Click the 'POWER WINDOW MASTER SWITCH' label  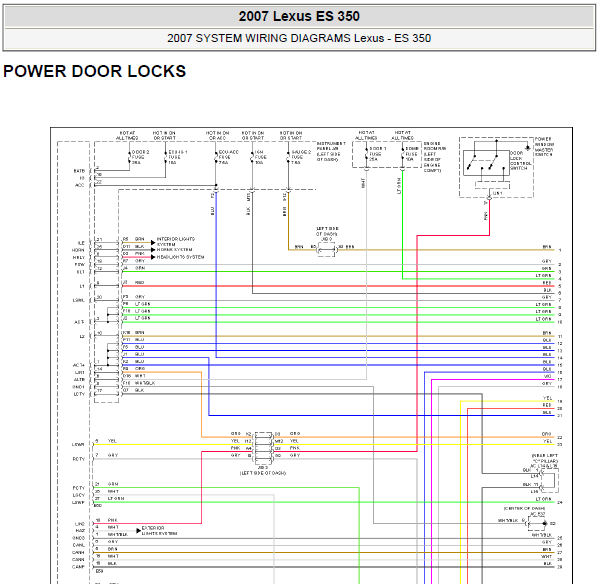tap(544, 146)
